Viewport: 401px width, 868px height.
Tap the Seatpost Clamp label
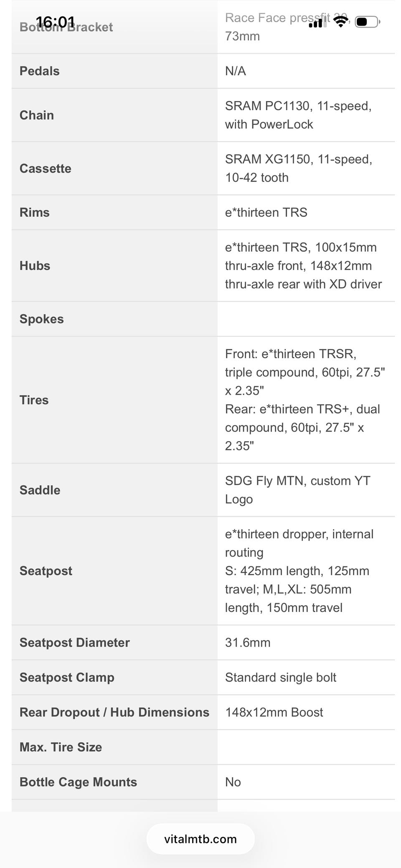tap(67, 677)
